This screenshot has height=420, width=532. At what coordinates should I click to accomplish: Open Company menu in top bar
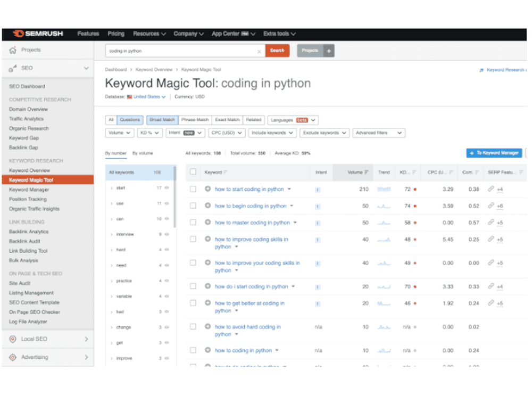coord(189,34)
